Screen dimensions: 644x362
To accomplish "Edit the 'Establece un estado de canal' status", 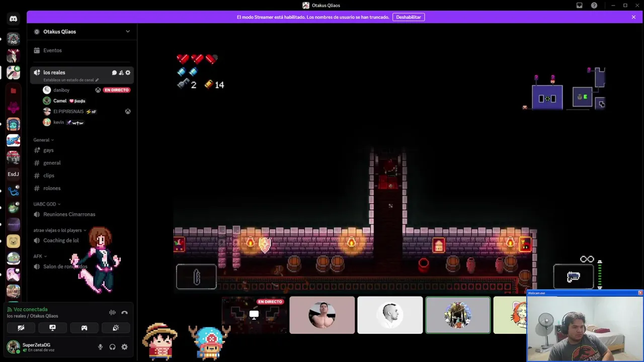I will pyautogui.click(x=71, y=80).
